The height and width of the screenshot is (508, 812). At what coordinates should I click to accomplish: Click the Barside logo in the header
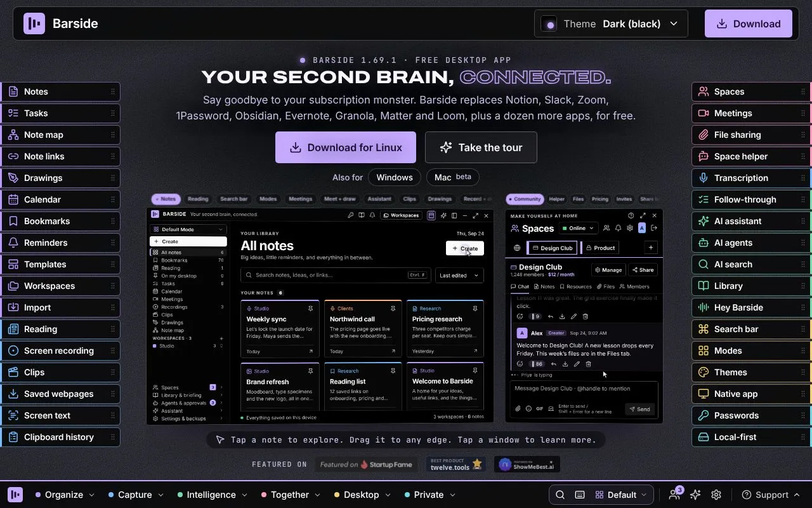(34, 23)
